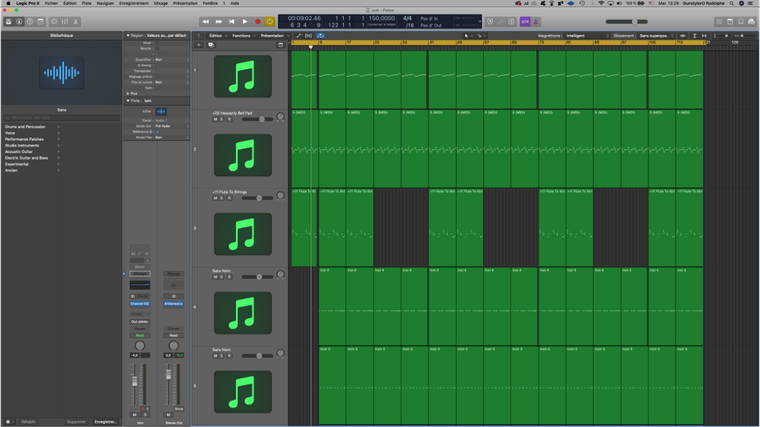Click the Rewind transport button
This screenshot has height=427, width=760.
click(206, 21)
